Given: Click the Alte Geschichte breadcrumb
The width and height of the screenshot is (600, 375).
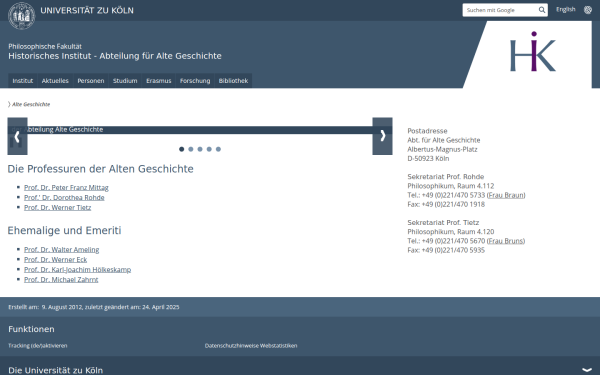Looking at the screenshot, I should point(31,104).
